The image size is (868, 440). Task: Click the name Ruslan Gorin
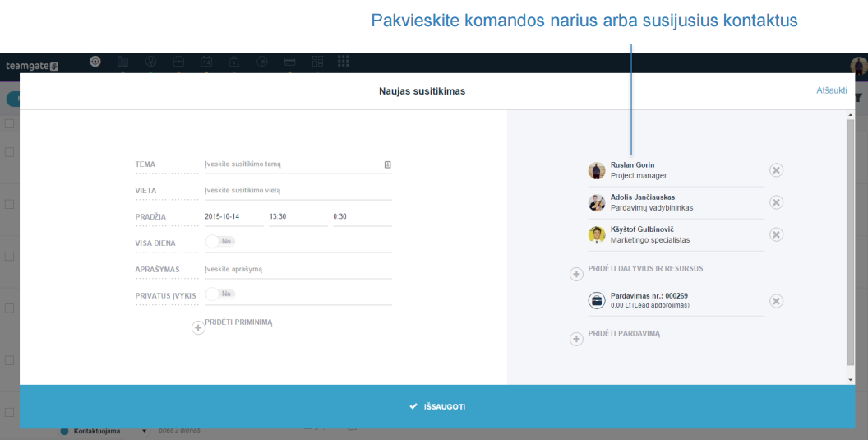[x=633, y=165]
